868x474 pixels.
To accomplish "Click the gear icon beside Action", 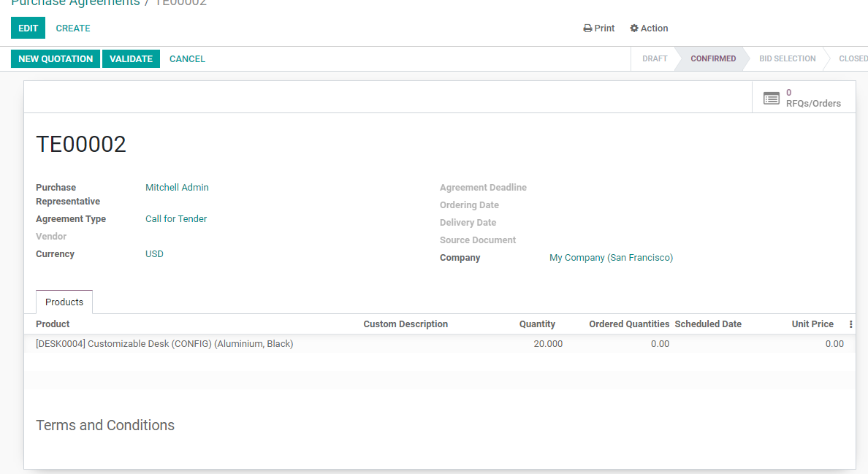I will click(634, 28).
